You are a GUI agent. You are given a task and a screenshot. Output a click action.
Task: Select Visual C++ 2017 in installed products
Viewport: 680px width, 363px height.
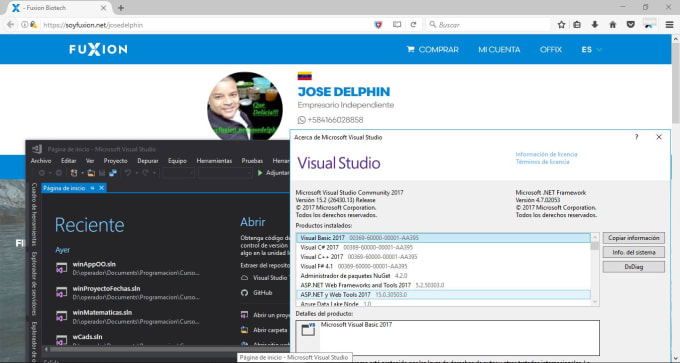click(443, 257)
